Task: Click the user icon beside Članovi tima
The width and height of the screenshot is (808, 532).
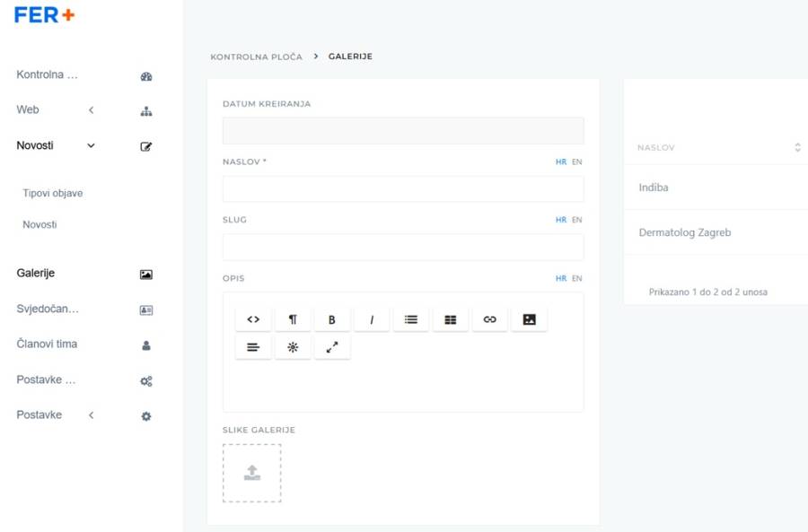Action: (x=146, y=345)
